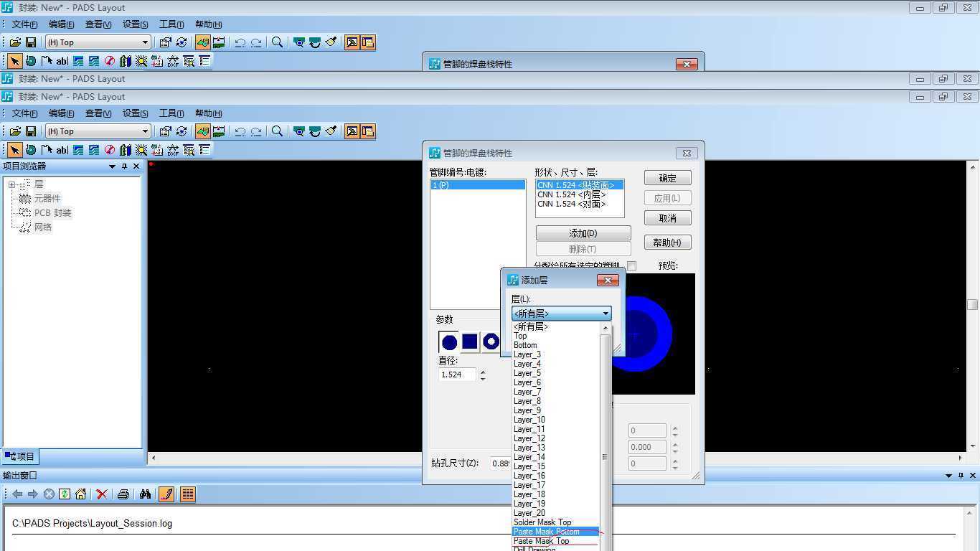Open the Properties icon beside the main window layer dropdown

(x=165, y=131)
